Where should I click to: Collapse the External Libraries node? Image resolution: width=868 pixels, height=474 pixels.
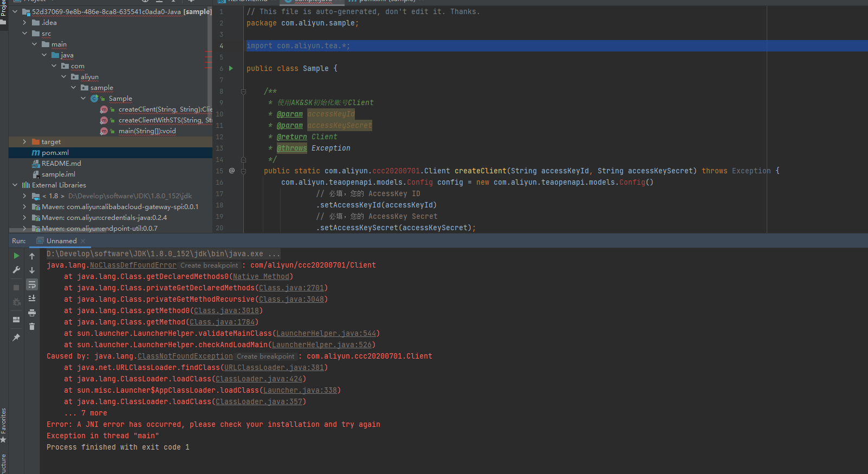(x=15, y=185)
